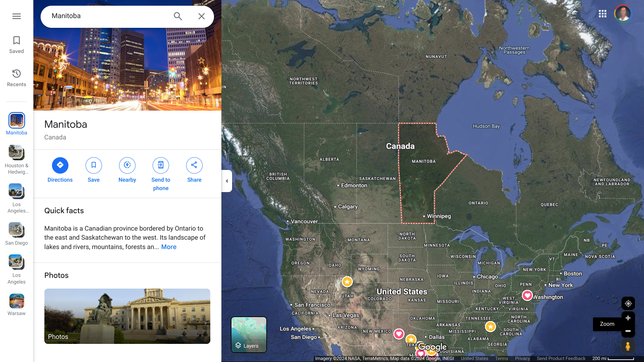The width and height of the screenshot is (644, 362).
Task: Open the Google apps grid
Action: point(602,14)
